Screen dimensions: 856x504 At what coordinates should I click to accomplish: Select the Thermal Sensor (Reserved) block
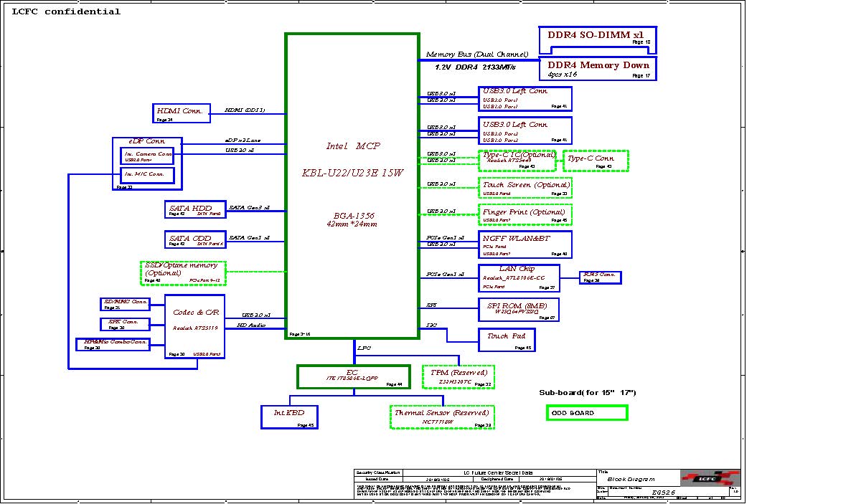[442, 417]
